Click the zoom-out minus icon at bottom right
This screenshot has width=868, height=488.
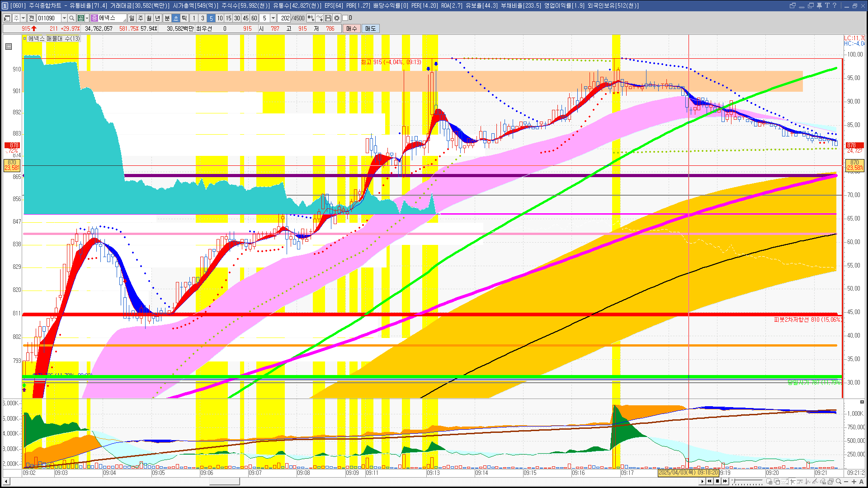coord(846,482)
